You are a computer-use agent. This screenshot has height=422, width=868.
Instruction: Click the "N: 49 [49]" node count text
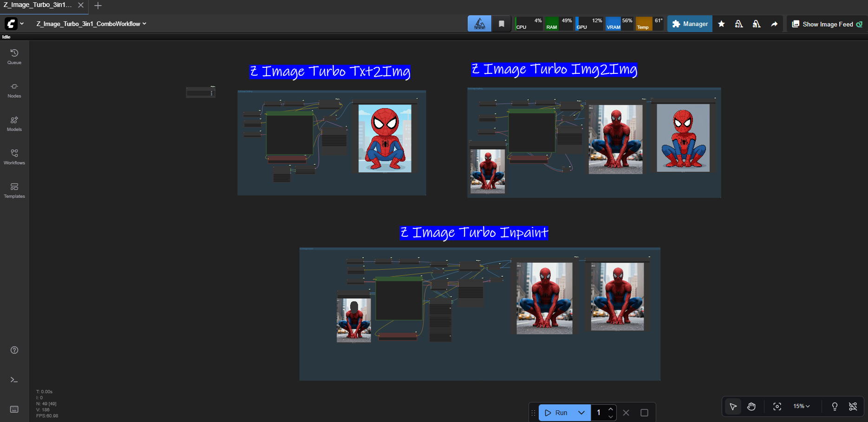[x=46, y=404]
